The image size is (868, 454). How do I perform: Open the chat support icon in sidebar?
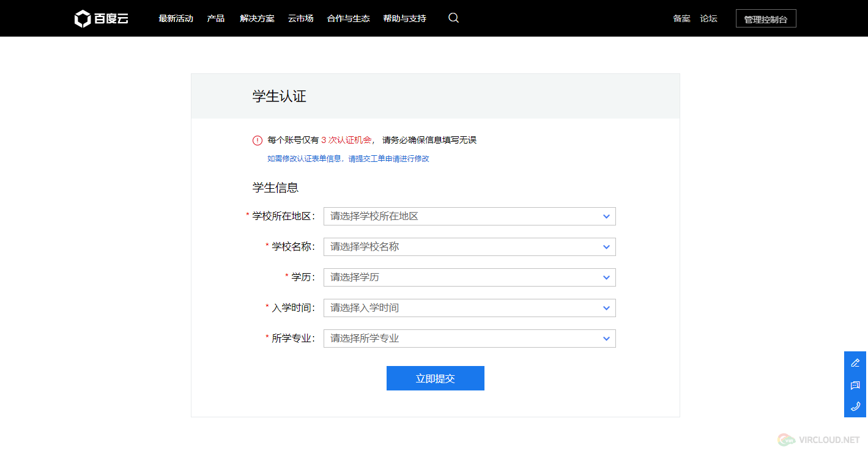tap(855, 385)
